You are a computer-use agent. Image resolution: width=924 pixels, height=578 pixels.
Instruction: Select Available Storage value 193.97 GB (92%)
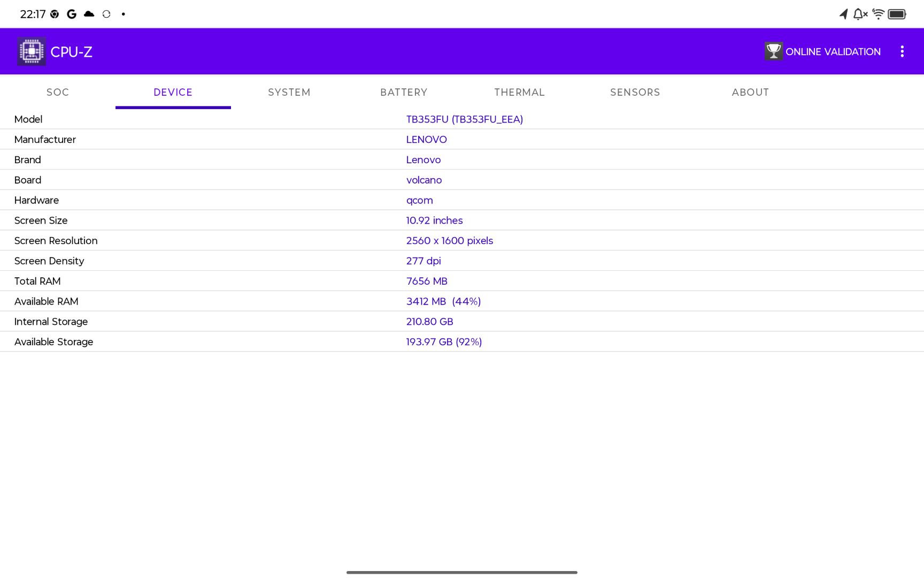pos(444,342)
